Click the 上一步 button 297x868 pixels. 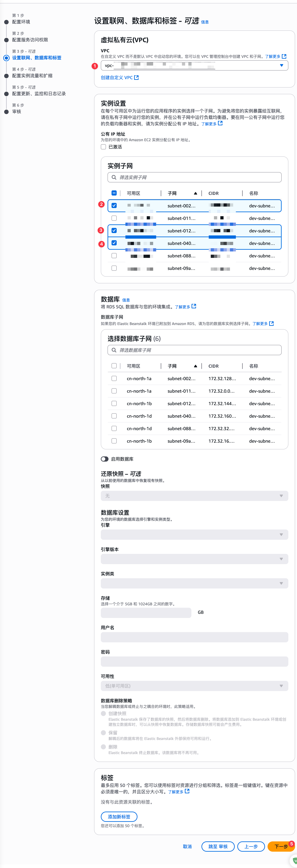coord(251,846)
